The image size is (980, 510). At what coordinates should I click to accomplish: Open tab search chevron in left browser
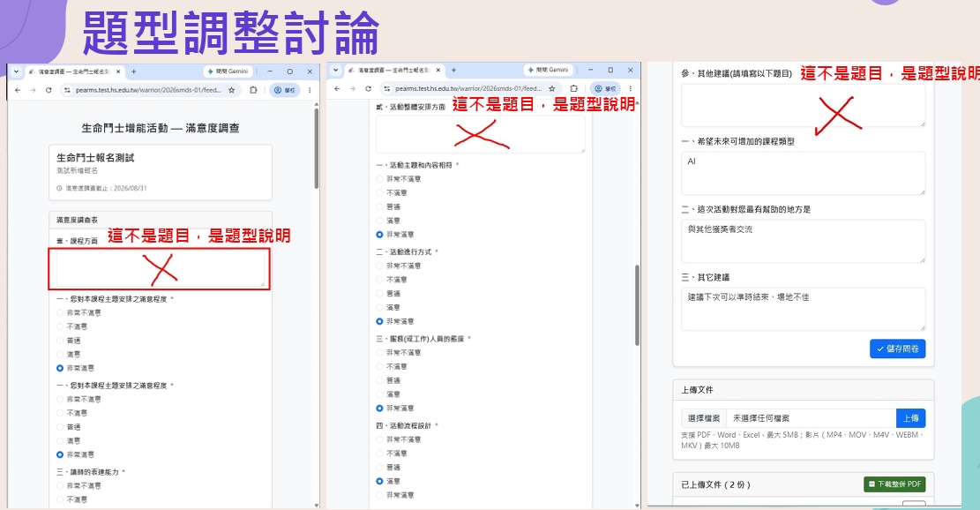(16, 71)
